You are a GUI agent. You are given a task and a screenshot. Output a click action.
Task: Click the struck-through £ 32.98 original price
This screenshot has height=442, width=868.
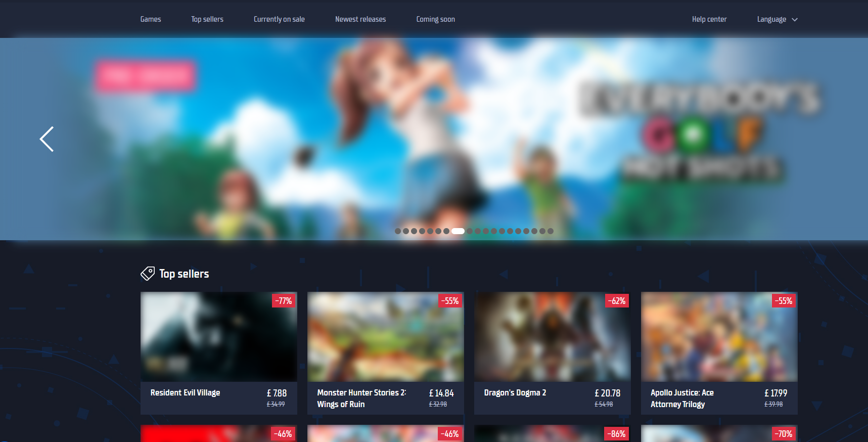pos(438,404)
